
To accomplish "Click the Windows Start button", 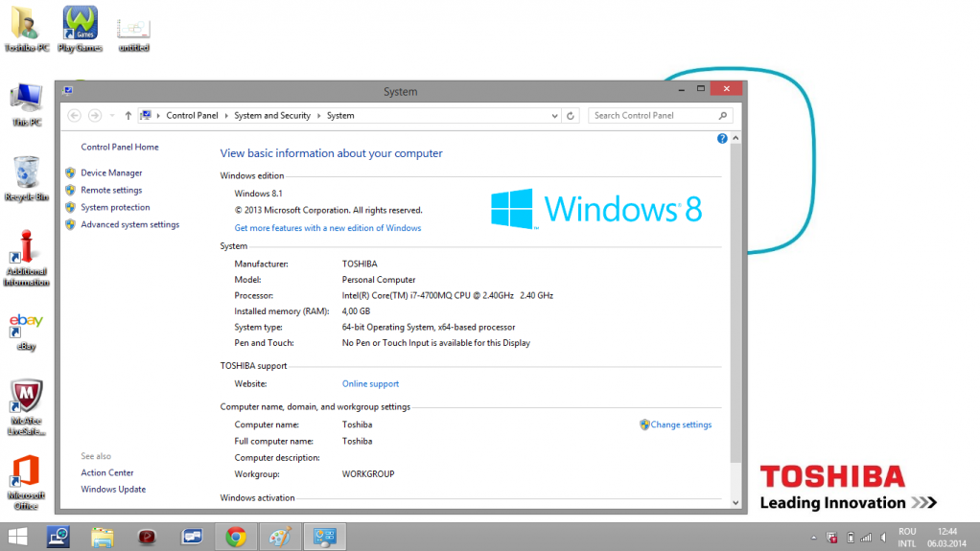I will pos(17,537).
